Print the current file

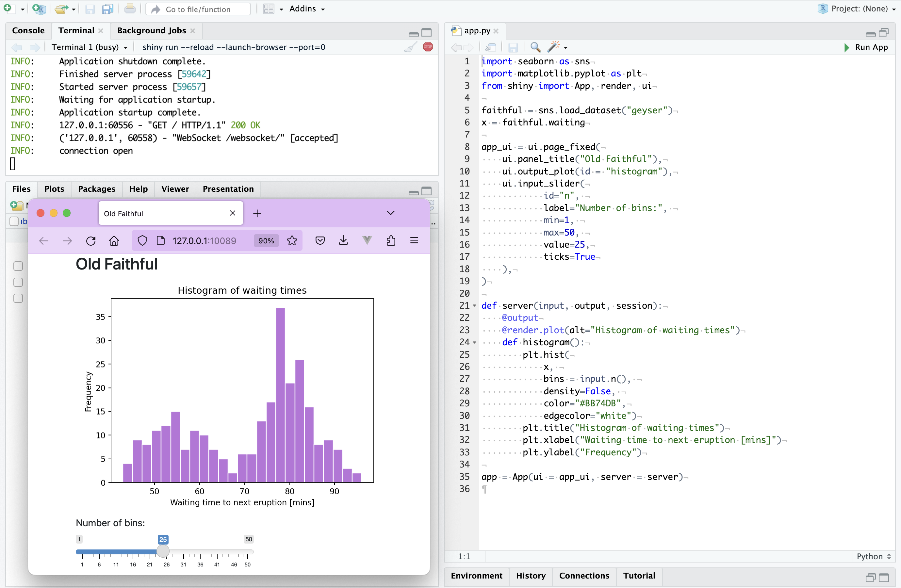click(130, 9)
